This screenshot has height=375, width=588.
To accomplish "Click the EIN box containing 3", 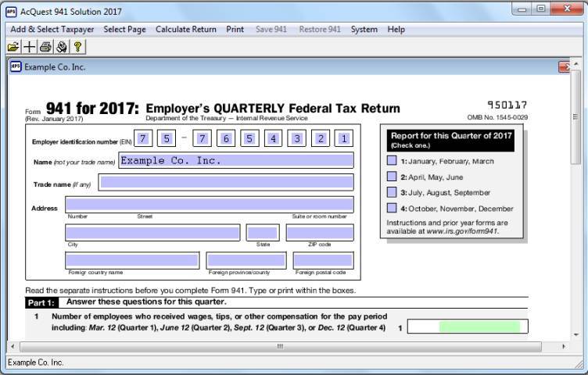I will pos(297,138).
